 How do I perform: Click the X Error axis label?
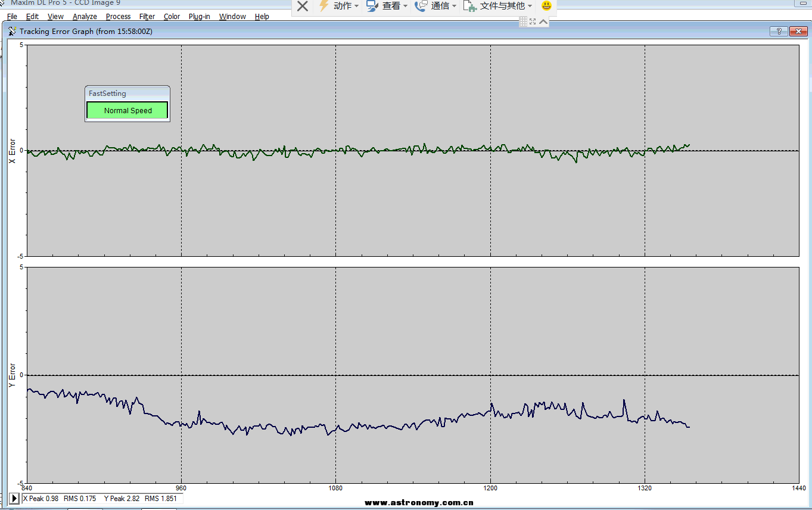pos(12,151)
